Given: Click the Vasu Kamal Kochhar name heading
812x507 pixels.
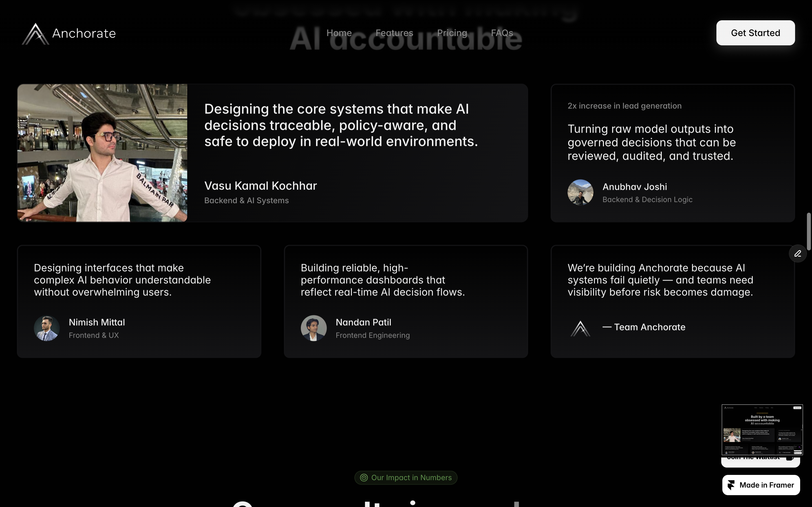Looking at the screenshot, I should click(x=261, y=186).
